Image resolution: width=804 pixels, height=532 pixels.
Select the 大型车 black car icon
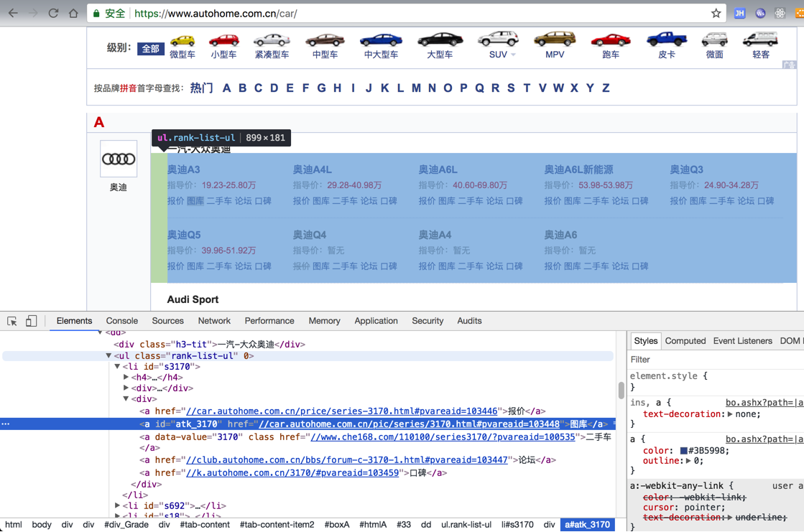coord(440,39)
